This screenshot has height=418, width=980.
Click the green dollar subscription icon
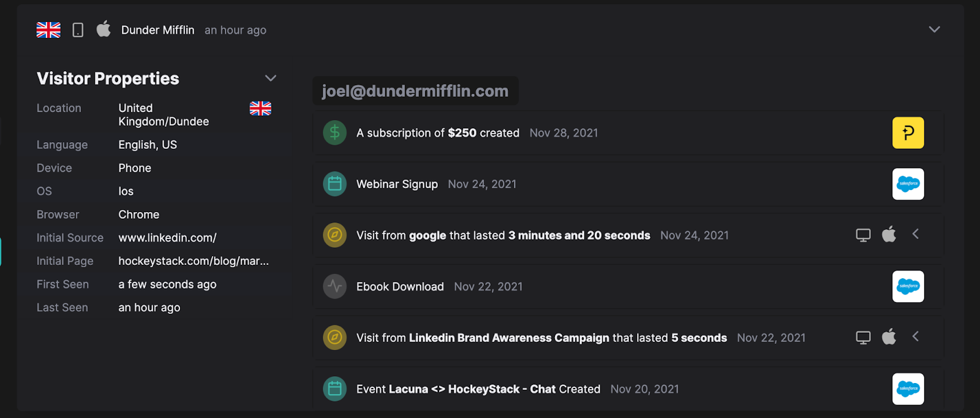(x=334, y=132)
